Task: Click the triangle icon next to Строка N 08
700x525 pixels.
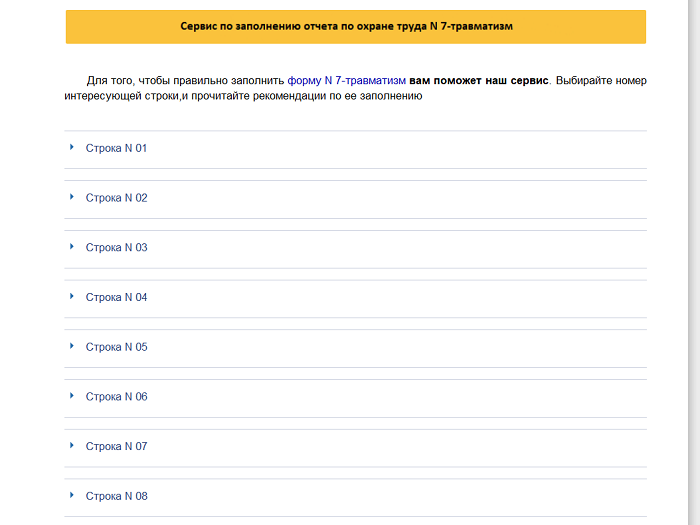Action: pyautogui.click(x=72, y=495)
